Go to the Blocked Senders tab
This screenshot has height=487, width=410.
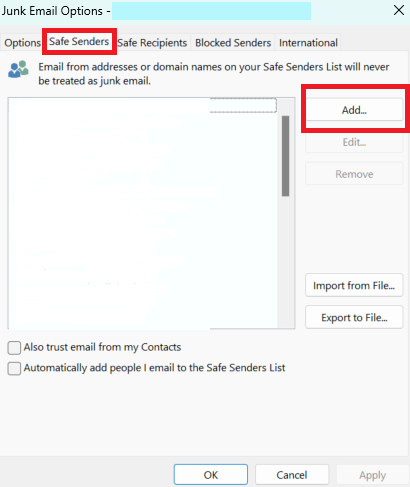coord(233,43)
